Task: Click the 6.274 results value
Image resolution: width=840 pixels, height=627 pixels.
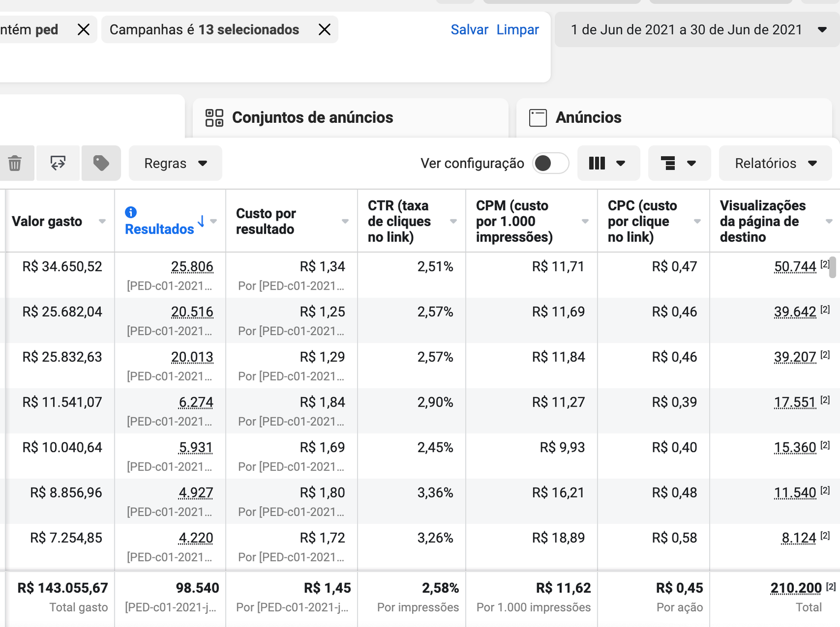Action: [196, 402]
